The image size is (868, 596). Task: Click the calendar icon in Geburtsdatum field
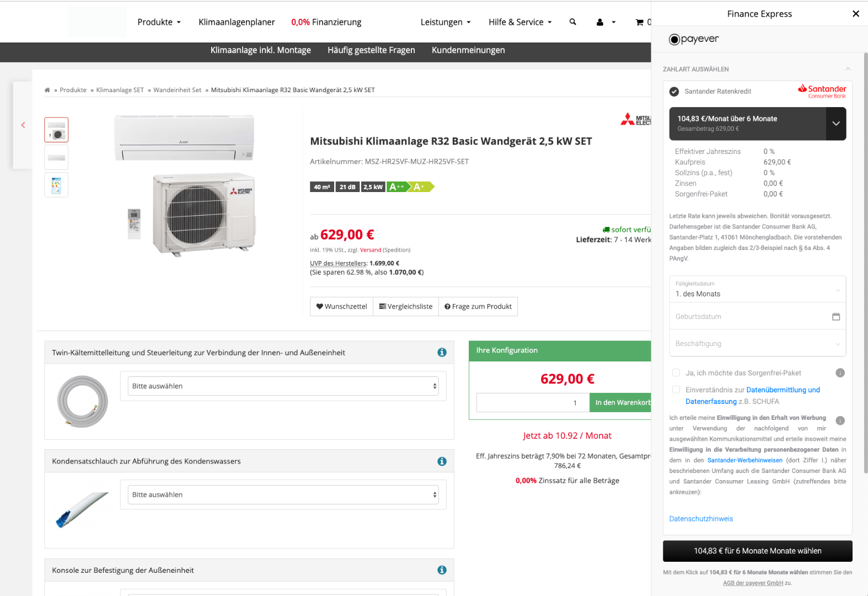click(x=836, y=317)
